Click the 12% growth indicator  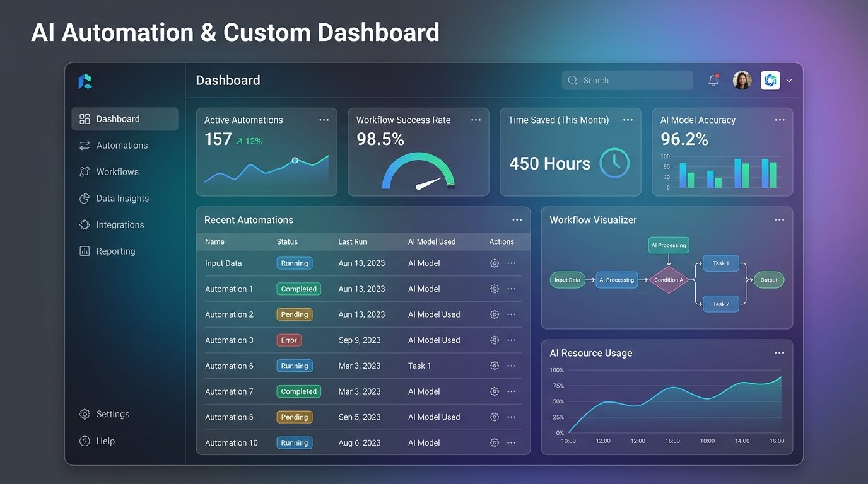click(249, 141)
